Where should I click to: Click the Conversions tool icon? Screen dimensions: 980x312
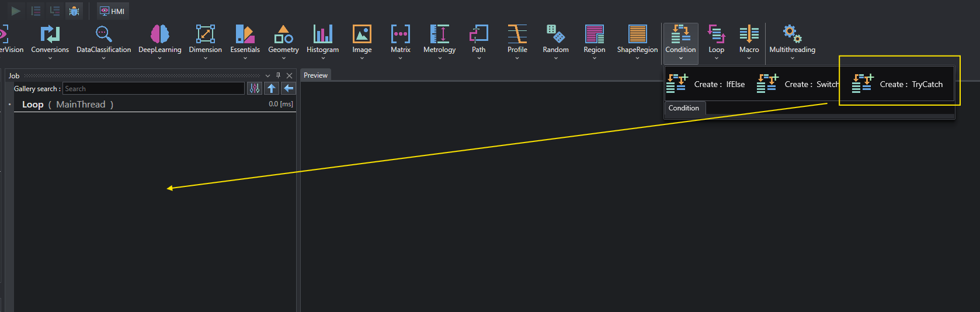[x=50, y=34]
